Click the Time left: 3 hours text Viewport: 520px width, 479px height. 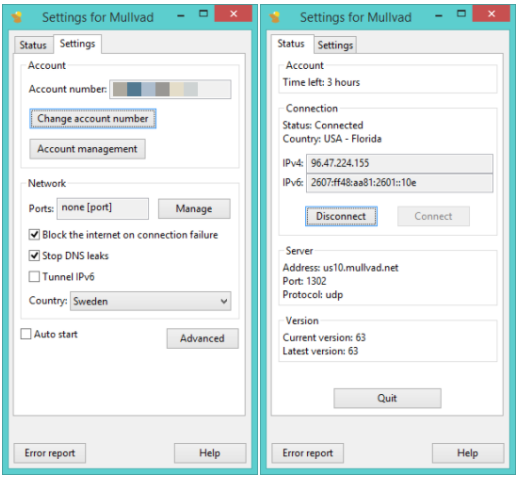(321, 82)
